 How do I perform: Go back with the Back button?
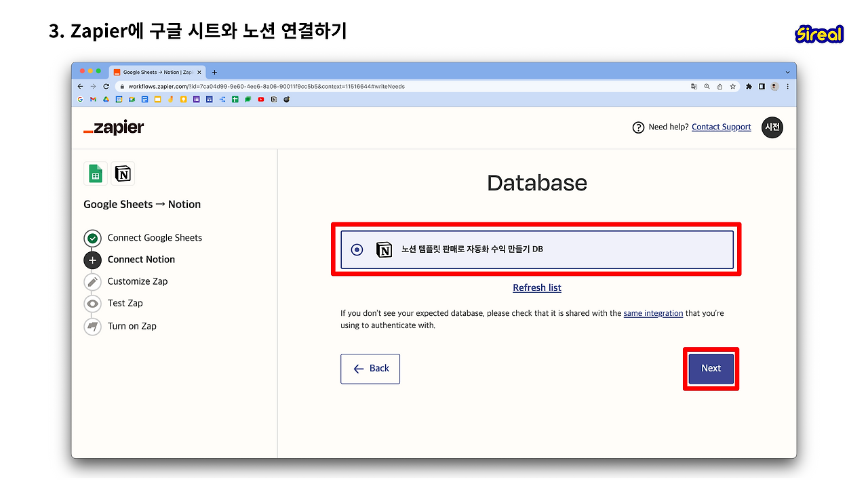click(x=370, y=369)
